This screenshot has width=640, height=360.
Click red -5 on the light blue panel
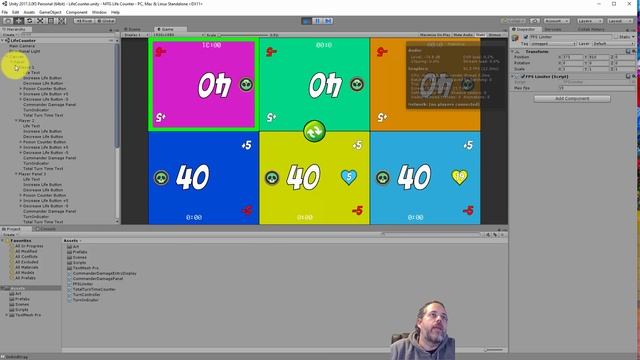click(468, 211)
